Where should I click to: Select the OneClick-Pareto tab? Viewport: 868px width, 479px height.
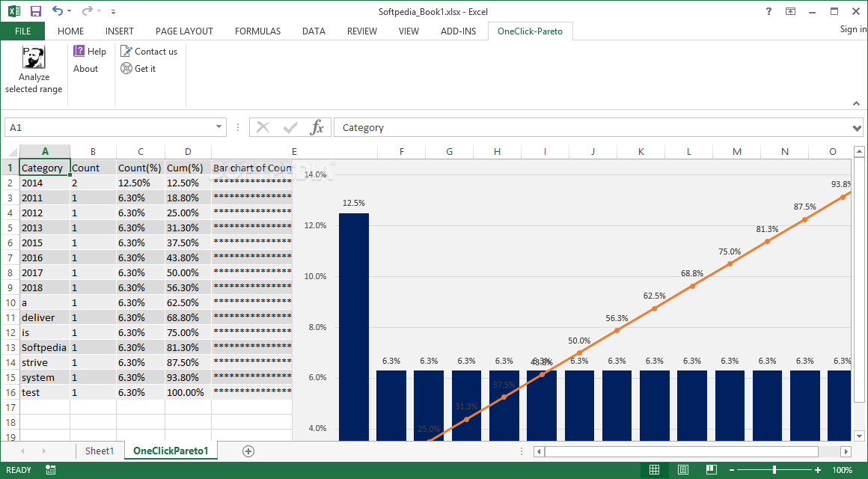[530, 31]
